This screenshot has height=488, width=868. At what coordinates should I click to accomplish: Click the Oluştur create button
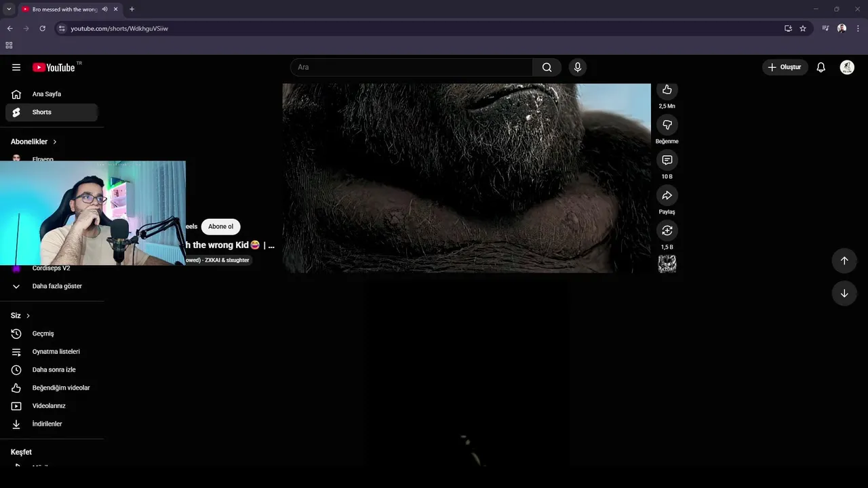(785, 67)
